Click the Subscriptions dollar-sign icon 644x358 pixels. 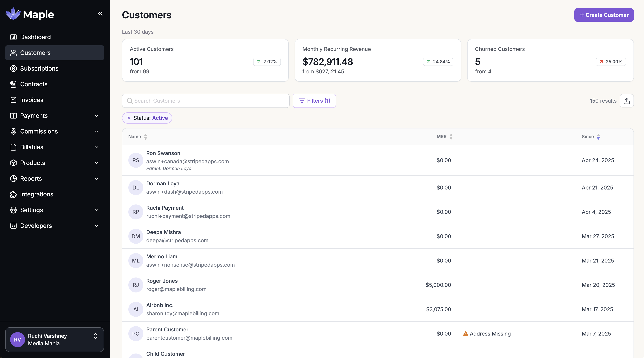click(x=13, y=69)
